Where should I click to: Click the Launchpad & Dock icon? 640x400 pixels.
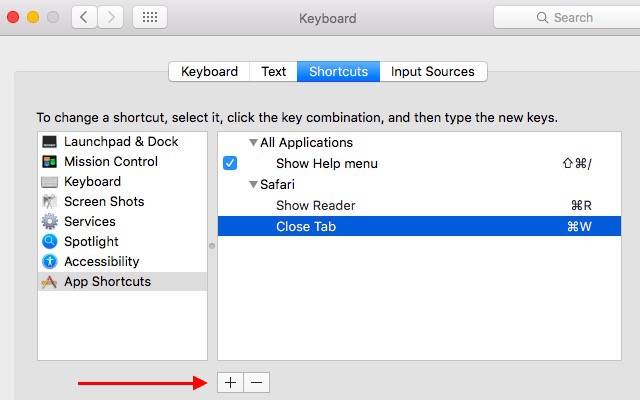[49, 142]
